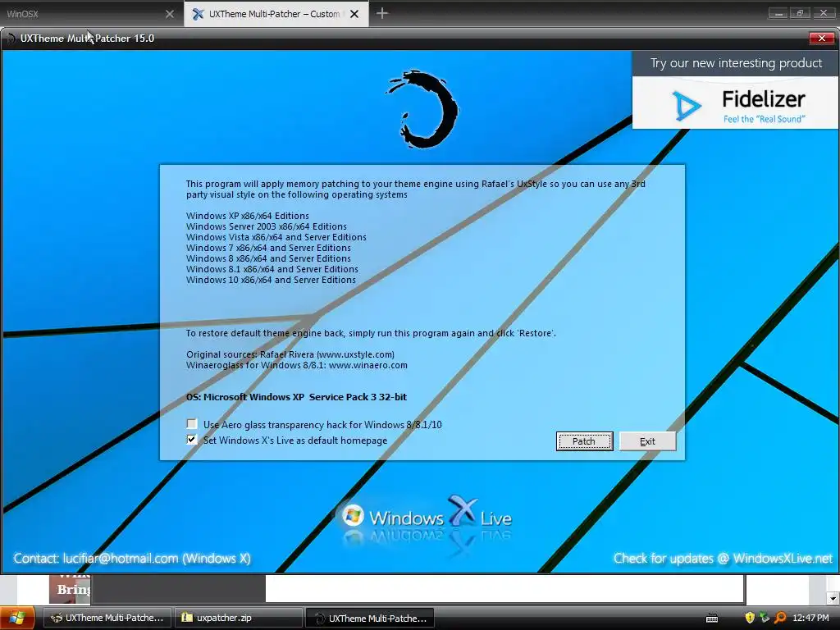840x630 pixels.
Task: Select the UXTheme Multi-Patcher browser tab
Action: [276, 14]
